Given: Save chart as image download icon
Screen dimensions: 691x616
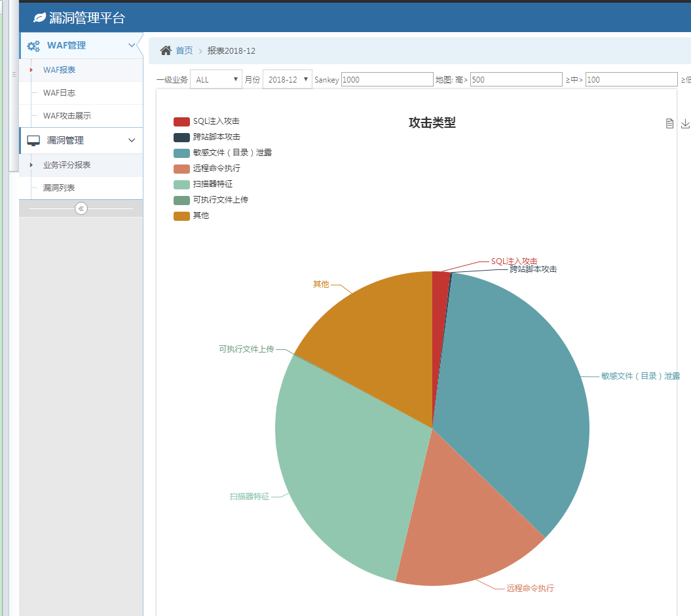Looking at the screenshot, I should pyautogui.click(x=685, y=123).
